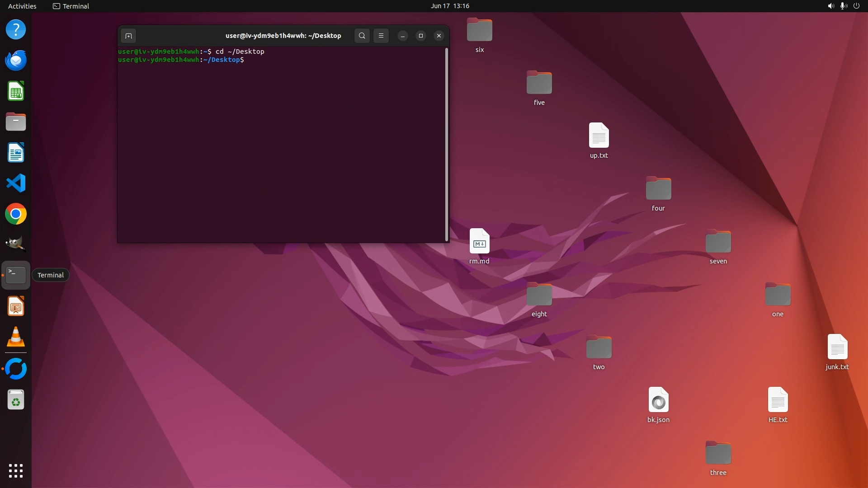This screenshot has height=488, width=868.
Task: Open Visual Studio Code from dock
Action: 16,183
